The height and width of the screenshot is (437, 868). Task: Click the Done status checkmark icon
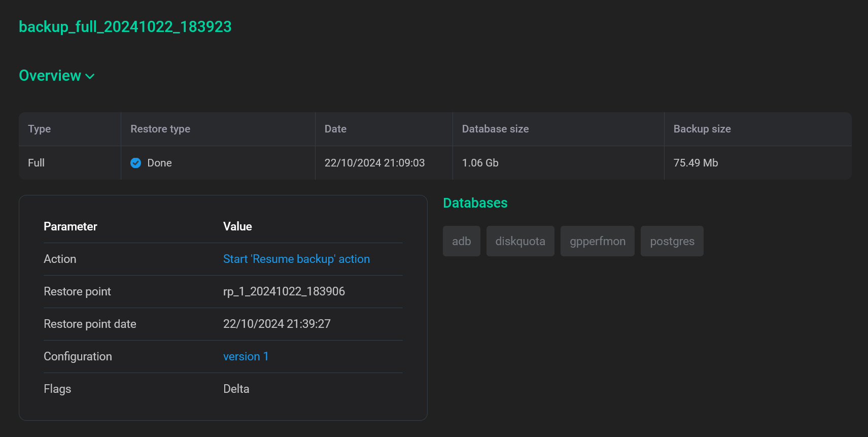[x=135, y=163]
